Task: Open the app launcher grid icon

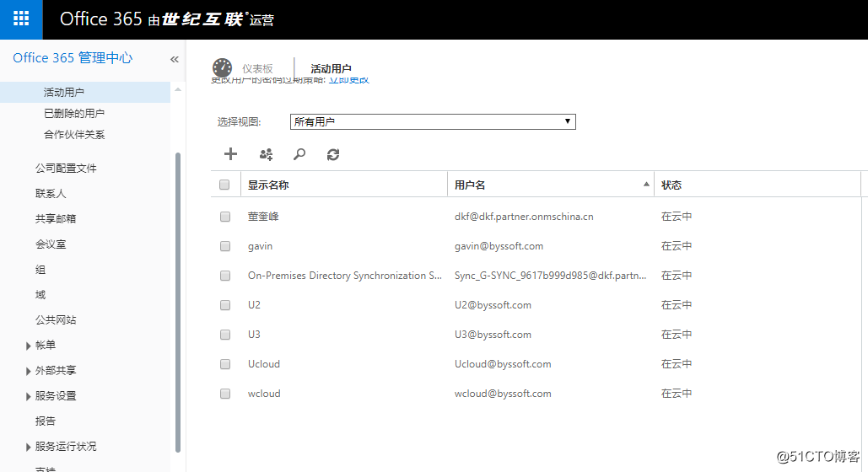Action: 21,19
